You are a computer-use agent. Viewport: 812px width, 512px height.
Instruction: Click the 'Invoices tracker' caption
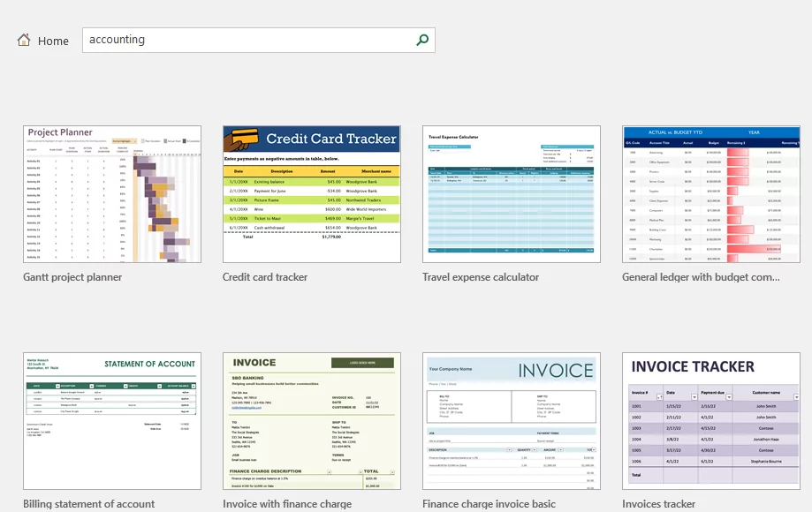(x=658, y=504)
